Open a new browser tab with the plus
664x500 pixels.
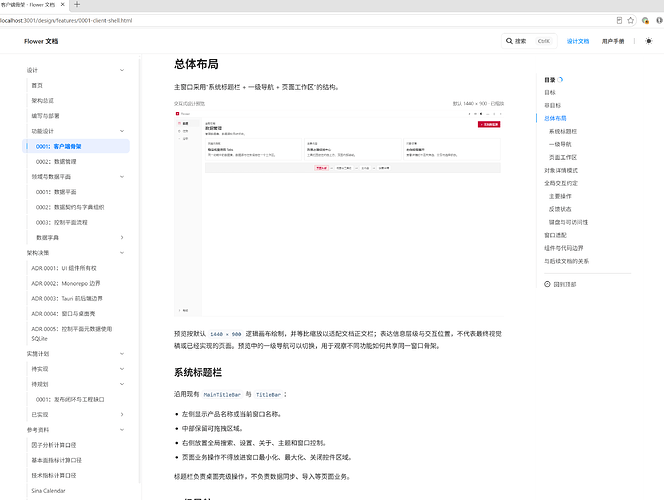coord(77,5)
